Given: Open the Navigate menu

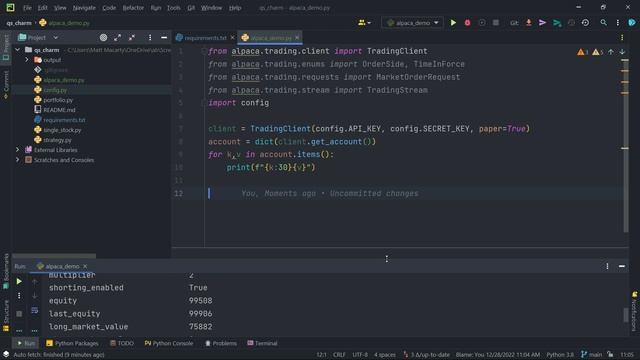Looking at the screenshot, I should [x=84, y=8].
